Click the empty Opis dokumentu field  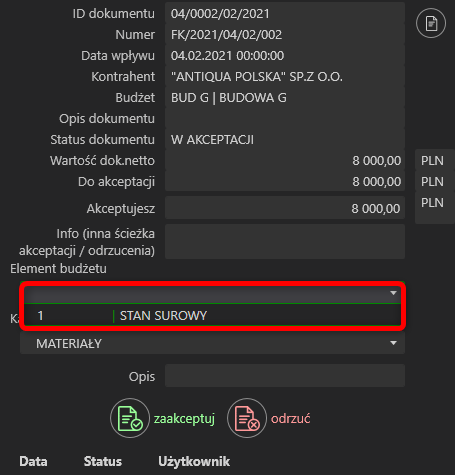(285, 119)
